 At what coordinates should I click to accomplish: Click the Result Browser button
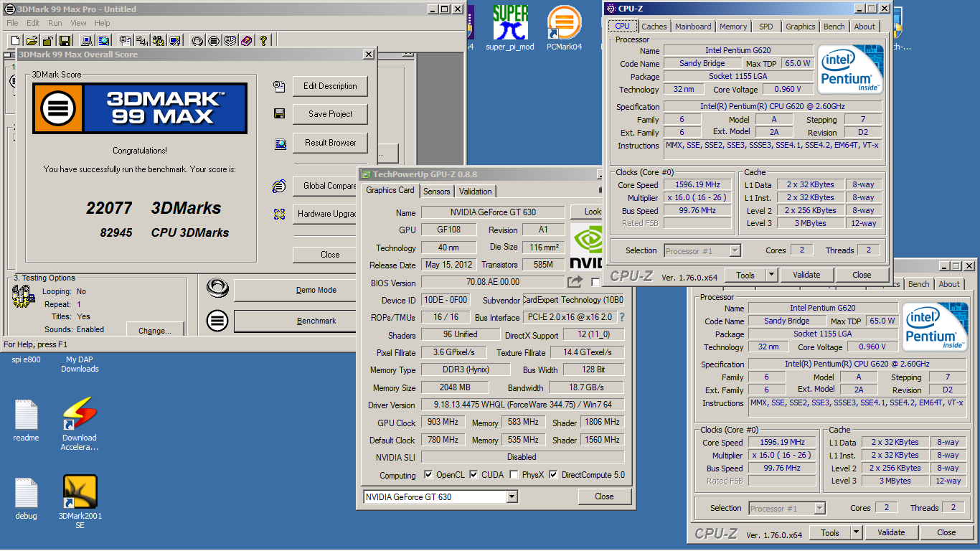coord(330,143)
